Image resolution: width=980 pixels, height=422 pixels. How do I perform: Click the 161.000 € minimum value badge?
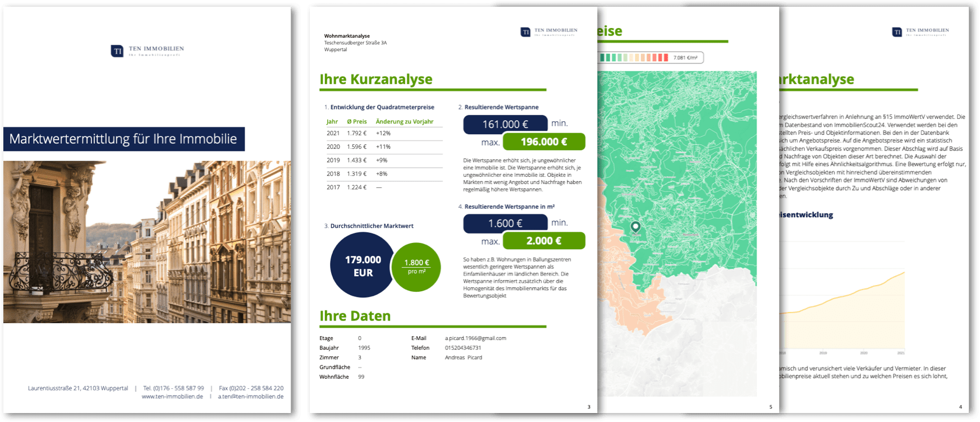pyautogui.click(x=505, y=124)
